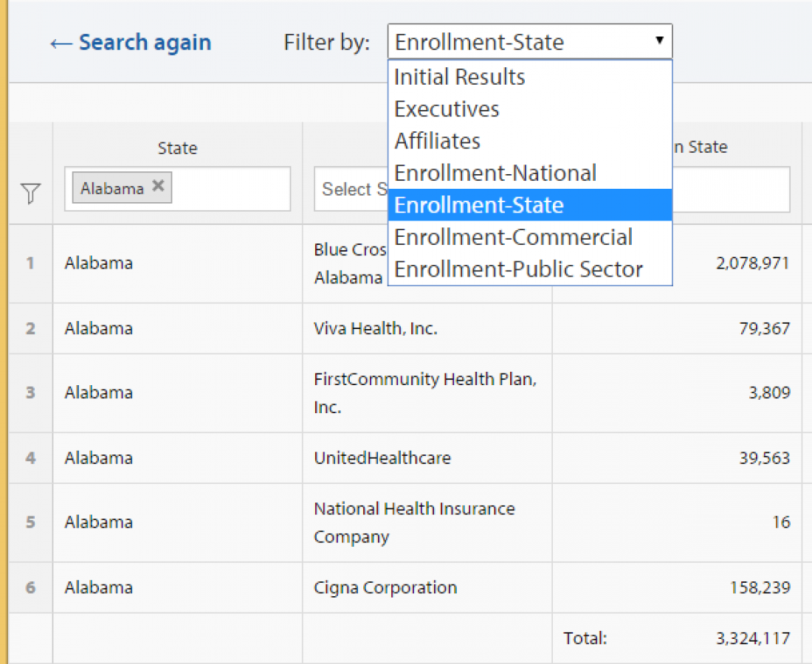
Task: Click the Total label
Action: (585, 638)
